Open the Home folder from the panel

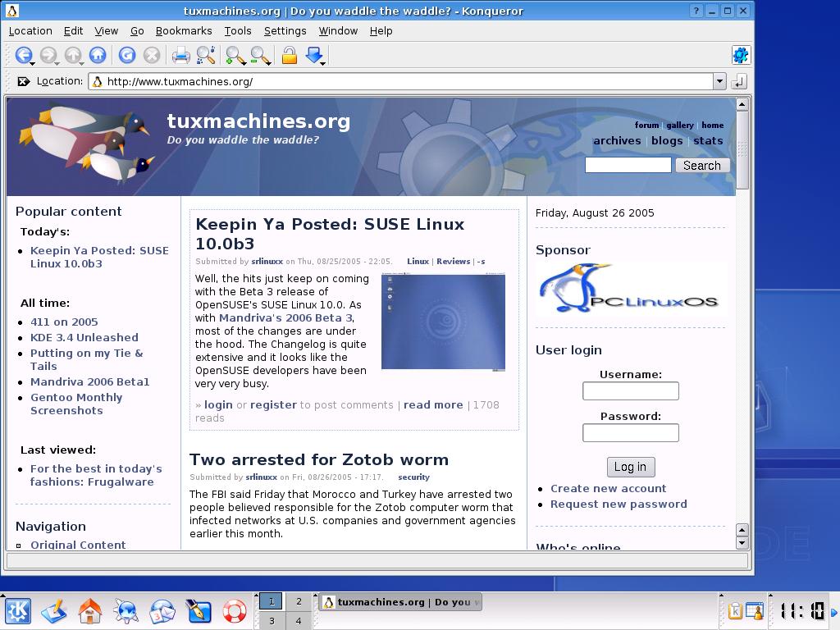tap(90, 611)
